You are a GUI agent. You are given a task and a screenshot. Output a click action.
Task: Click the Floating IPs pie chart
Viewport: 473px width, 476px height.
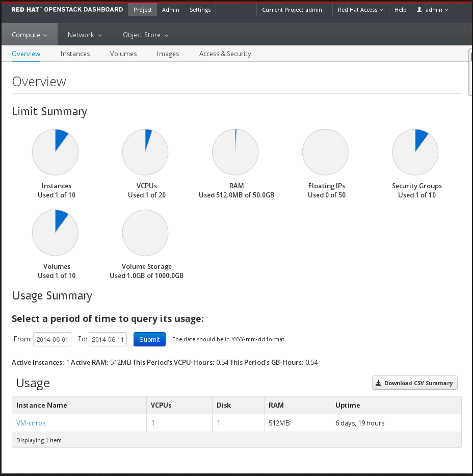pyautogui.click(x=325, y=152)
